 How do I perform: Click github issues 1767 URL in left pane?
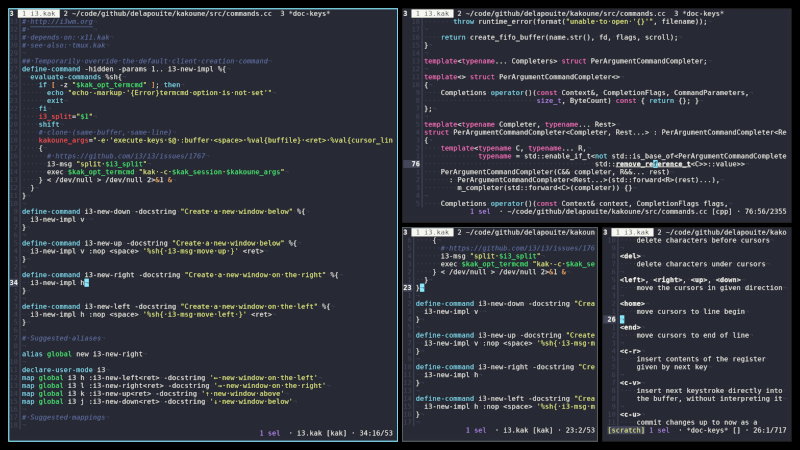tap(126, 156)
